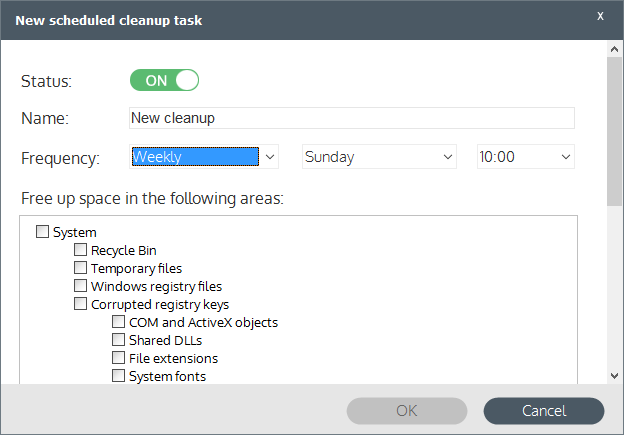Select the Corrupted registry keys checkbox
The height and width of the screenshot is (435, 624).
coord(80,304)
